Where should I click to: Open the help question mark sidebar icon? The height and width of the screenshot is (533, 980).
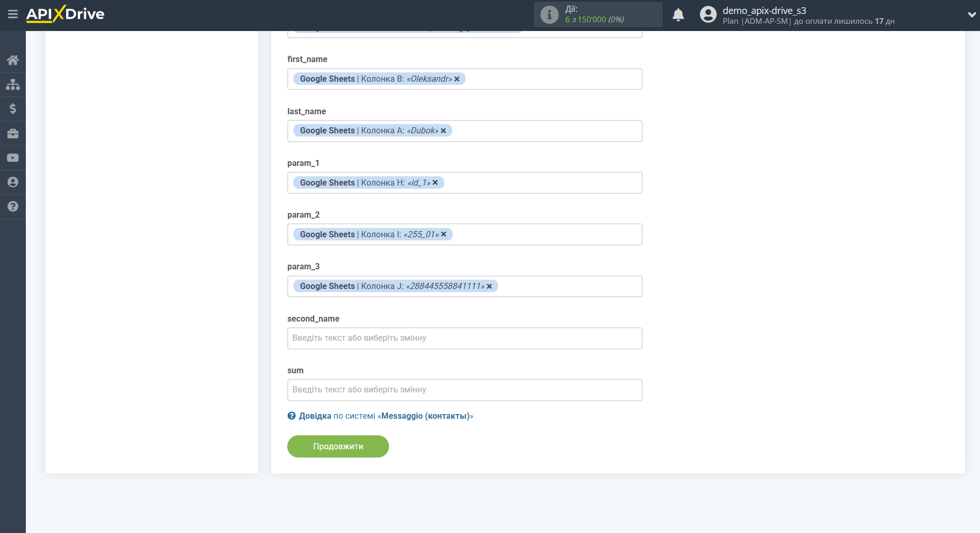(13, 206)
